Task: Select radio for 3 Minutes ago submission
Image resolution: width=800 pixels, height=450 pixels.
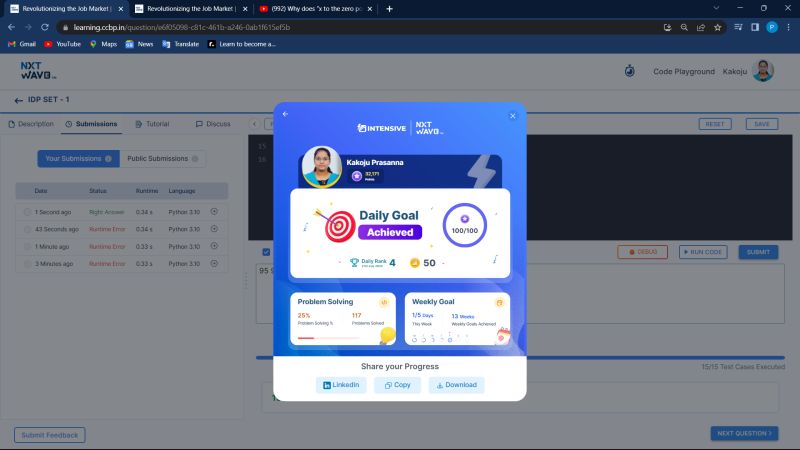Action: pos(27,264)
